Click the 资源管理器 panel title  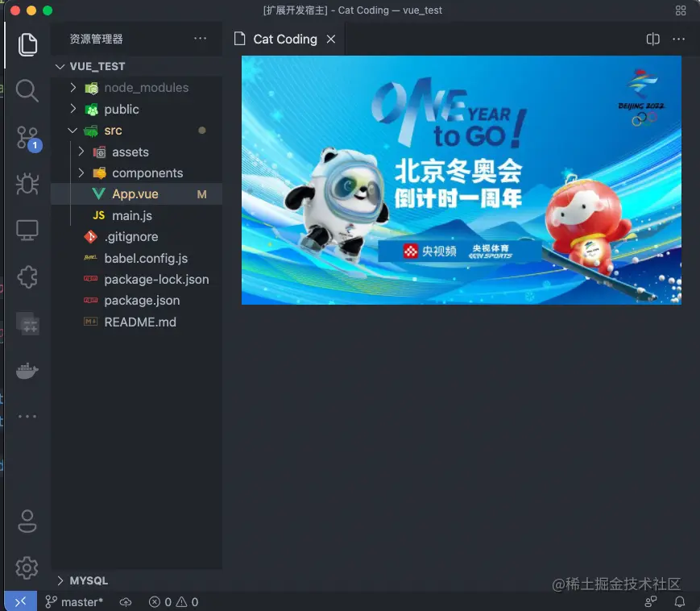(96, 39)
